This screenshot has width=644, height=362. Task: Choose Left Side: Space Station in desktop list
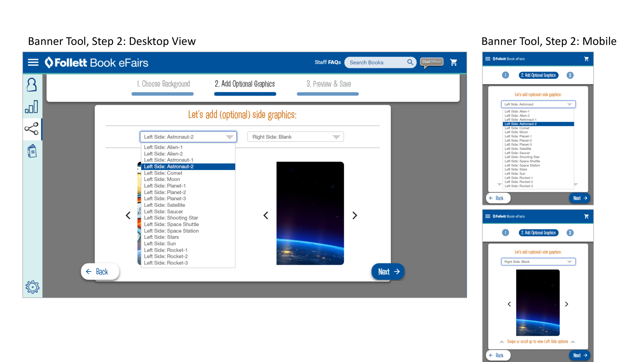coord(188,231)
